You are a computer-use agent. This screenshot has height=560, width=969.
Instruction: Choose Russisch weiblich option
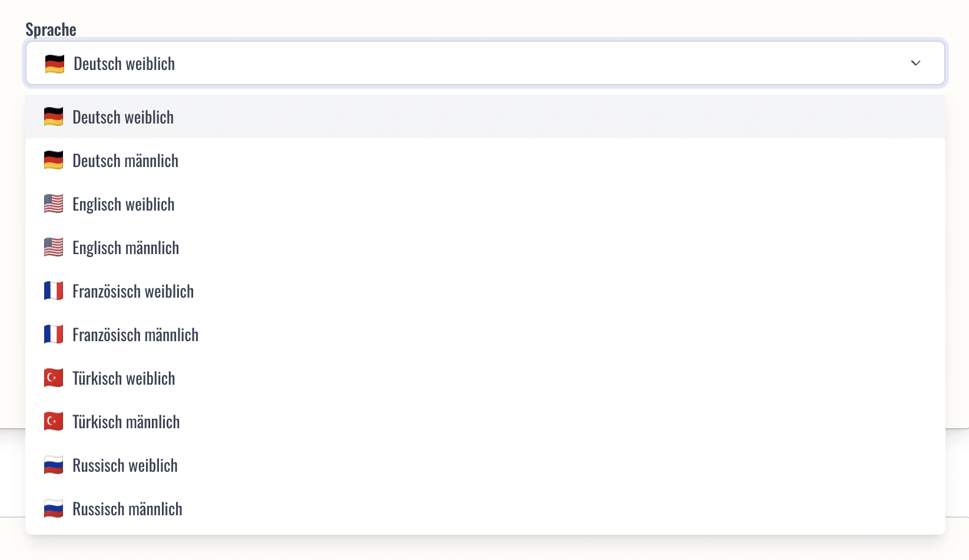tap(485, 465)
